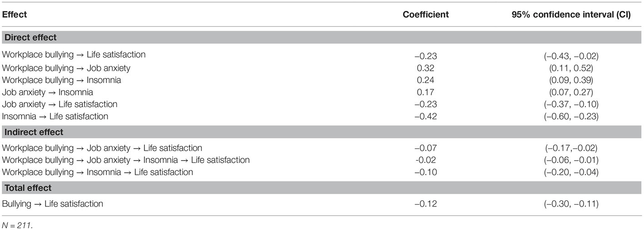Click the Effect column header

[15, 15]
